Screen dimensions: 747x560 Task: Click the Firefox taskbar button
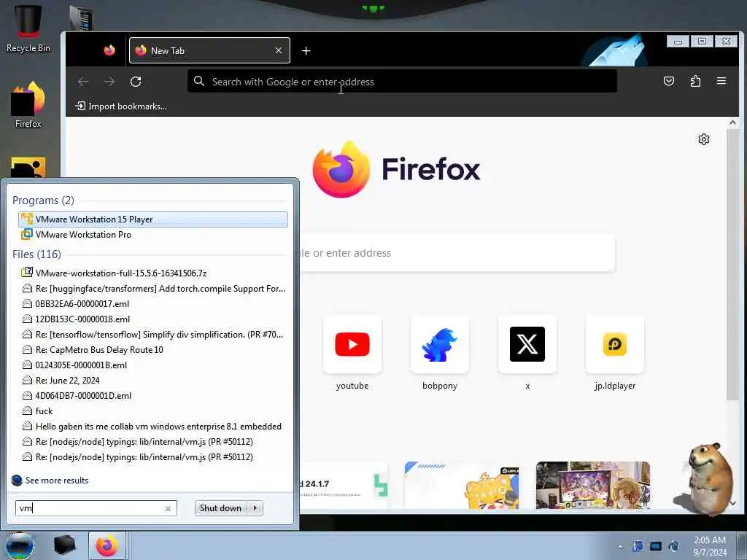coord(107,545)
